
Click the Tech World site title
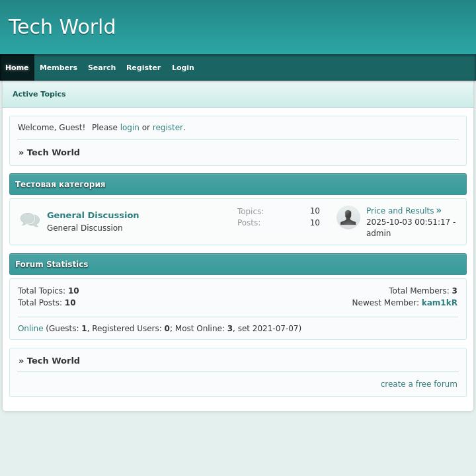(x=62, y=27)
